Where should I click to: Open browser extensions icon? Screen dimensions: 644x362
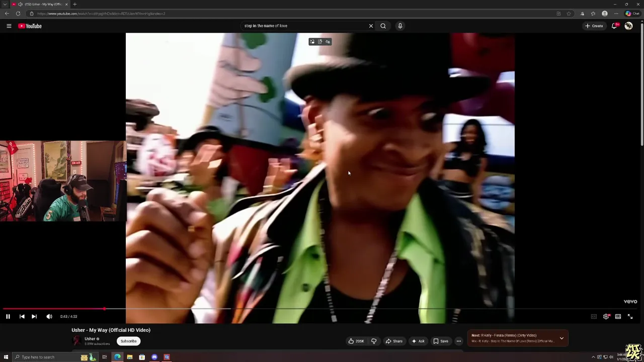point(582,14)
